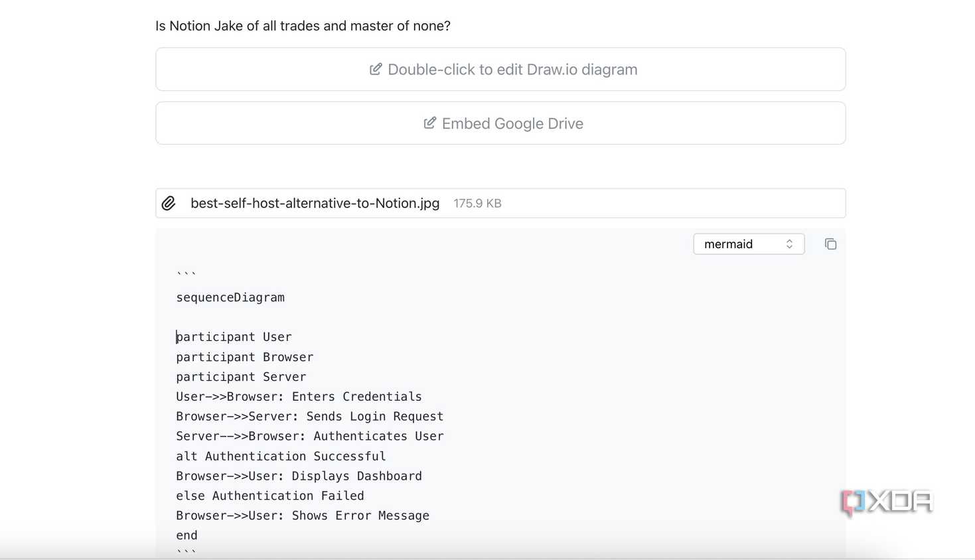Viewport: 975px width, 560px height.
Task: Click the 'end' code line
Action: [187, 535]
